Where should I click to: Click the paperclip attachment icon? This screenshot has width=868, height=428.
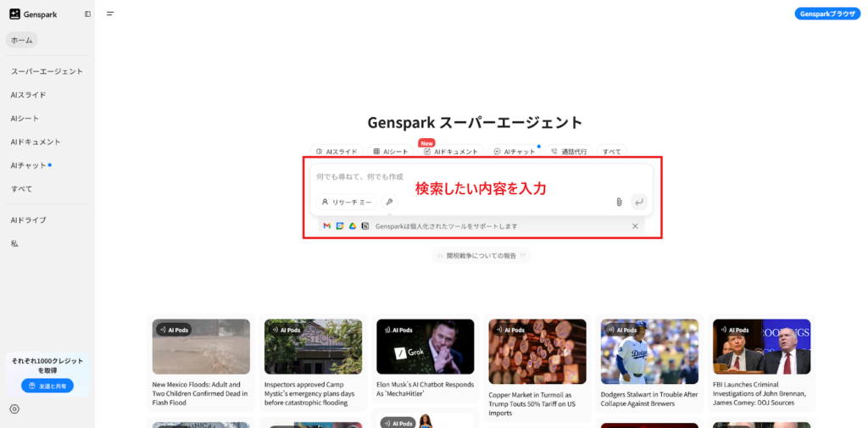click(619, 202)
